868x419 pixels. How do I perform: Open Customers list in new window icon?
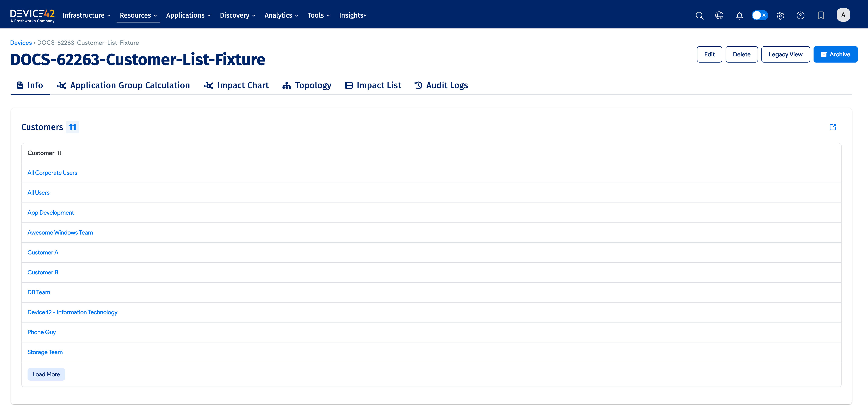tap(833, 127)
